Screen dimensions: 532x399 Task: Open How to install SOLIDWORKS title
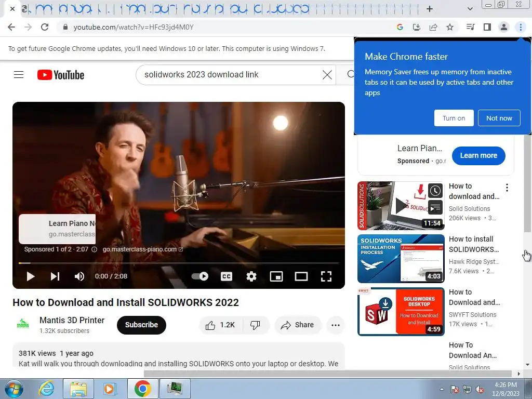[x=474, y=244]
